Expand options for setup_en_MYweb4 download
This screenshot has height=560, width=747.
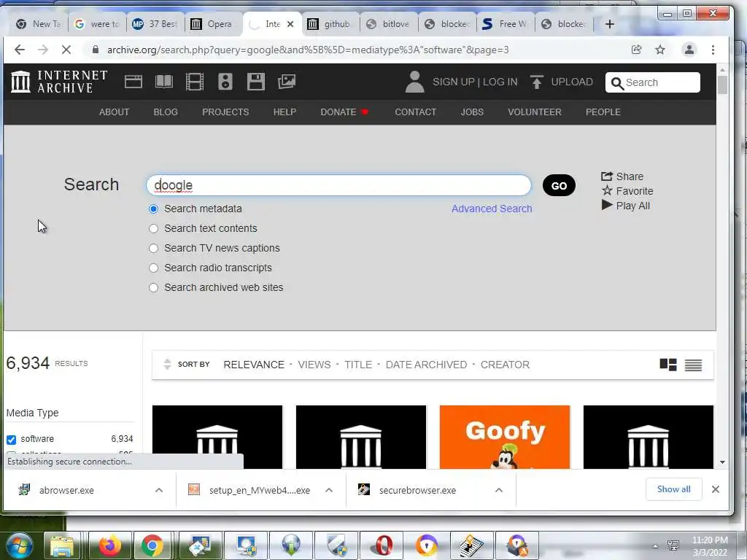(329, 490)
